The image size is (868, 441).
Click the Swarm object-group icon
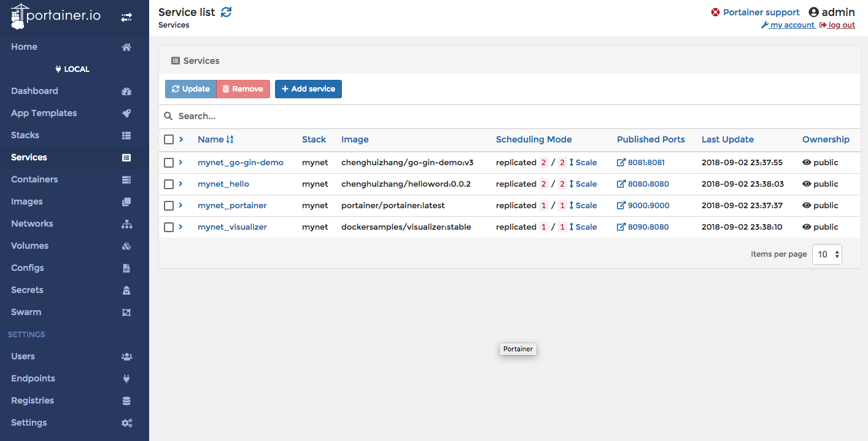126,313
